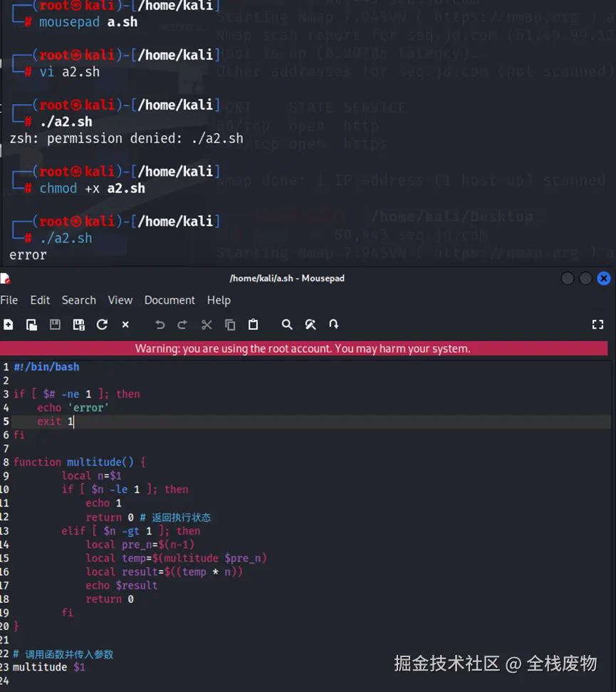Click the 'echo $result' line
The image size is (616, 692).
[x=121, y=585]
